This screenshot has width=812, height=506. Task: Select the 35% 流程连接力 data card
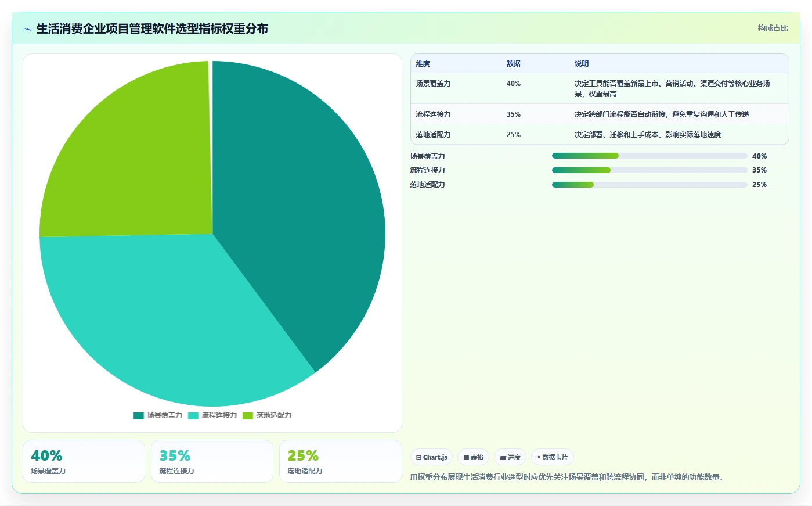(x=212, y=461)
